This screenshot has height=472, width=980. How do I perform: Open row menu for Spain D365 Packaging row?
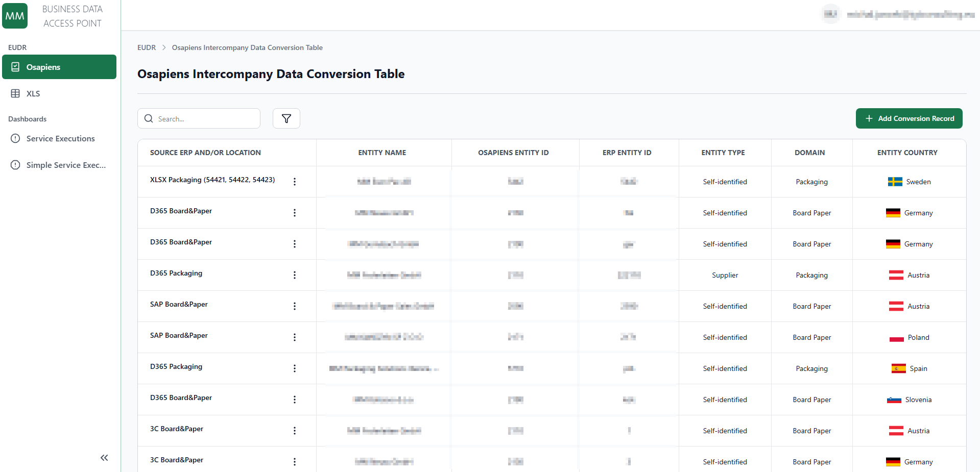(295, 368)
